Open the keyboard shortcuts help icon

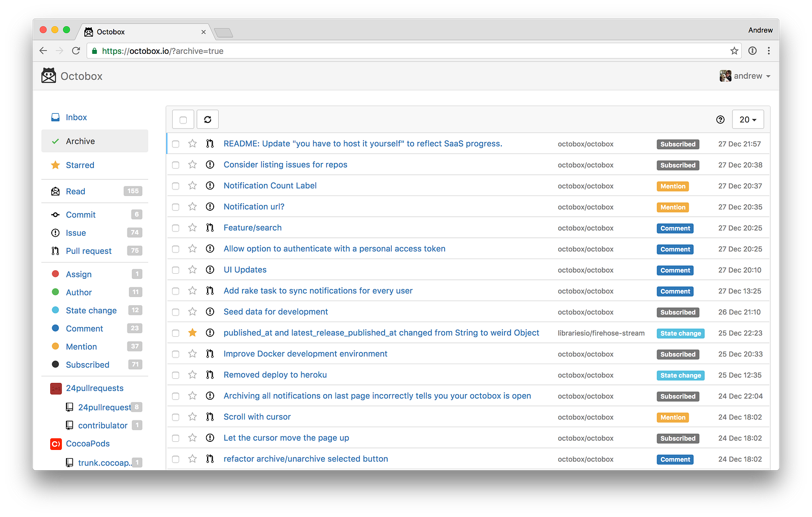click(720, 120)
